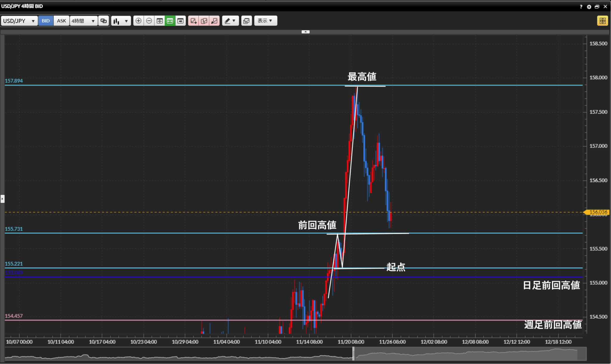Click the chart link sync icon
The height and width of the screenshot is (364, 611).
[104, 21]
